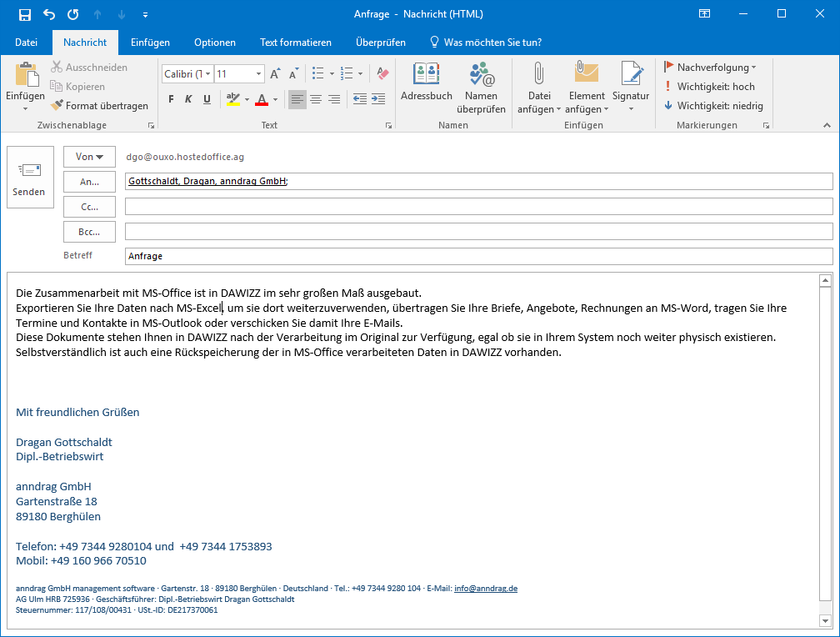This screenshot has height=637, width=840.
Task: Increase font size with the larger A icon
Action: pyautogui.click(x=275, y=74)
